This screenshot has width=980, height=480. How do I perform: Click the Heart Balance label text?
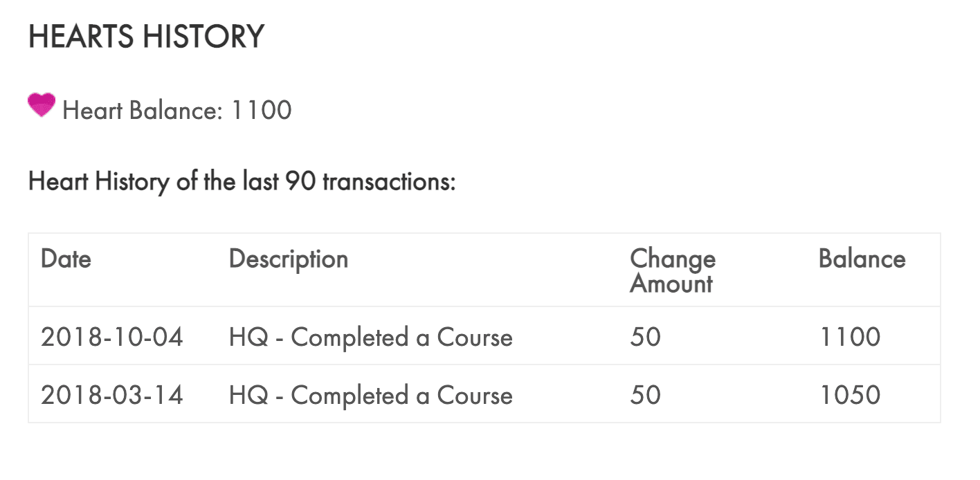pyautogui.click(x=142, y=111)
